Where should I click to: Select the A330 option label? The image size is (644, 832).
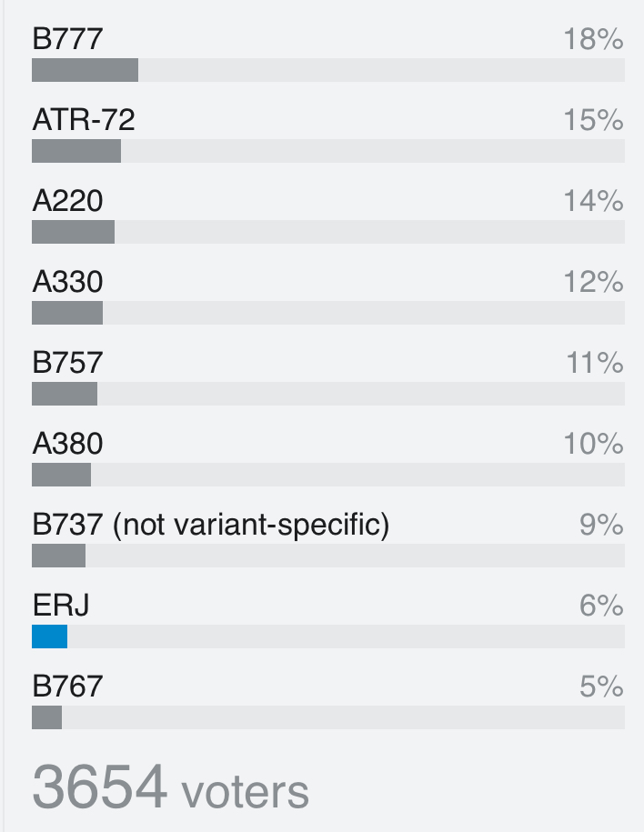pos(67,282)
